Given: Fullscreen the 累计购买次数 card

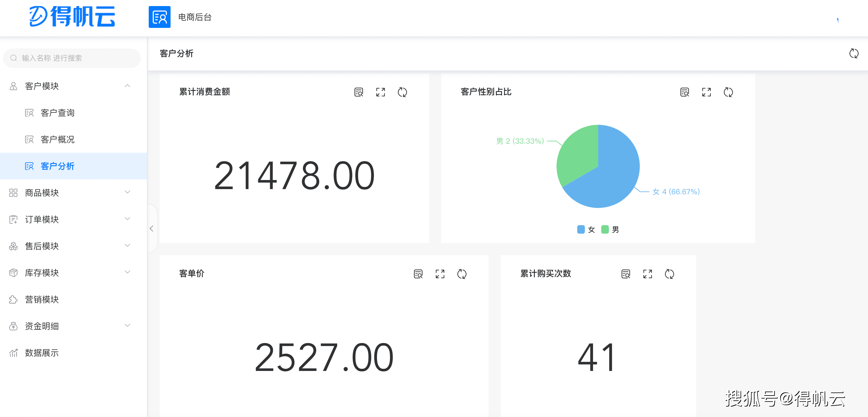Looking at the screenshot, I should (x=647, y=274).
